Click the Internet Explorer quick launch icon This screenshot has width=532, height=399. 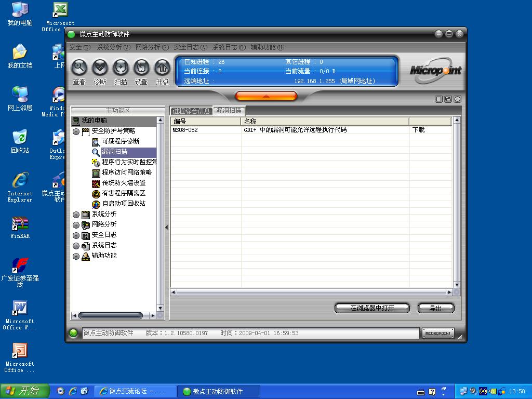pos(73,391)
